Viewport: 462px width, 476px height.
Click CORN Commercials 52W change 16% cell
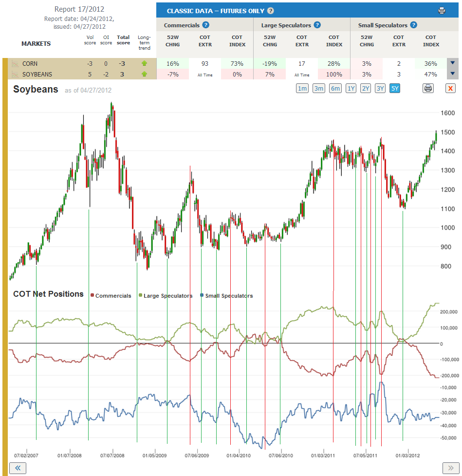[x=173, y=63]
